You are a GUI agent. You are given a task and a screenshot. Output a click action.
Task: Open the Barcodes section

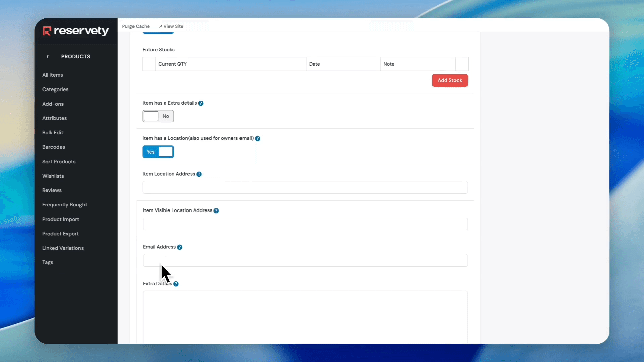point(54,147)
